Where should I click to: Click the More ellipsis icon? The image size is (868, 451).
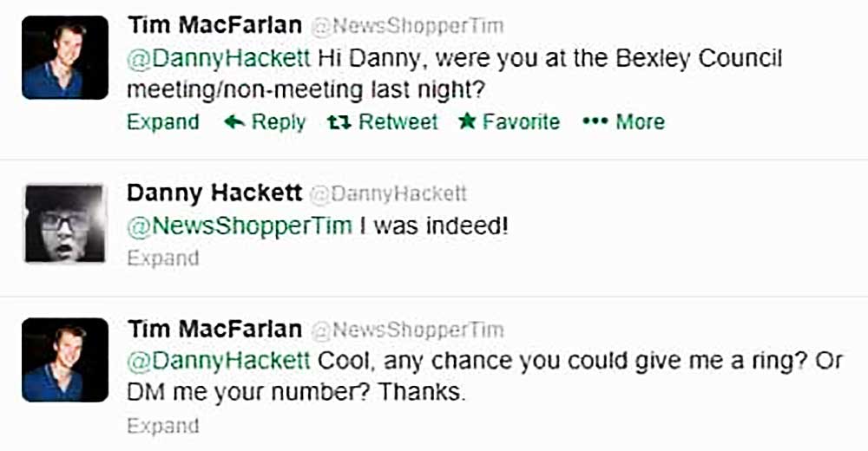(594, 122)
